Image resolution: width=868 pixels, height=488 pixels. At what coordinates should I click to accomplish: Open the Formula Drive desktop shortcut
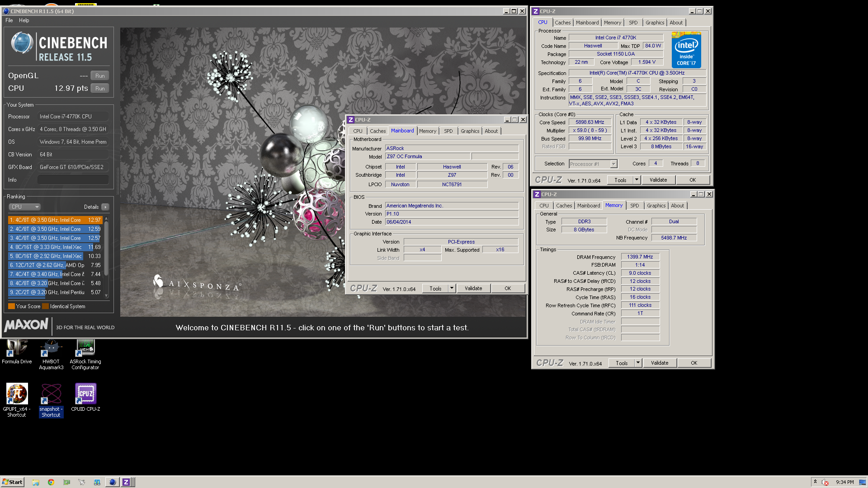[x=17, y=352]
